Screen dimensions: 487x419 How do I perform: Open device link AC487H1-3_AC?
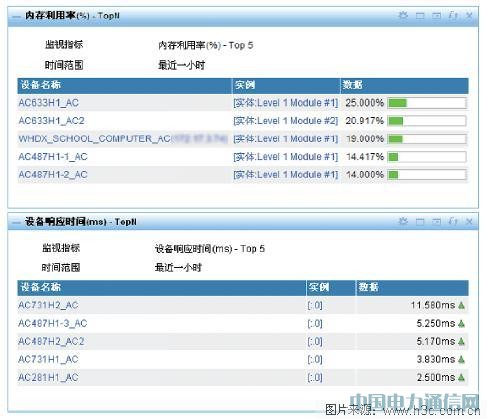point(53,323)
